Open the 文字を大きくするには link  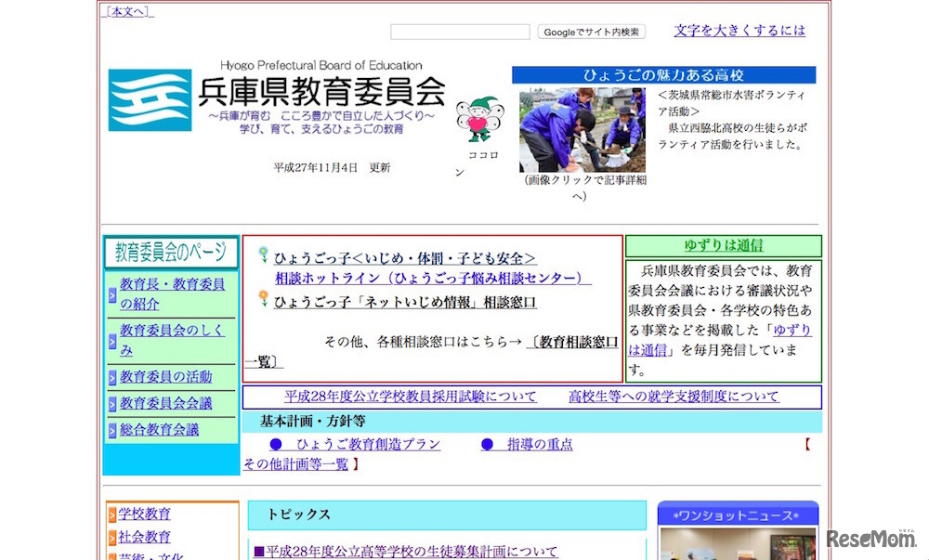click(739, 31)
